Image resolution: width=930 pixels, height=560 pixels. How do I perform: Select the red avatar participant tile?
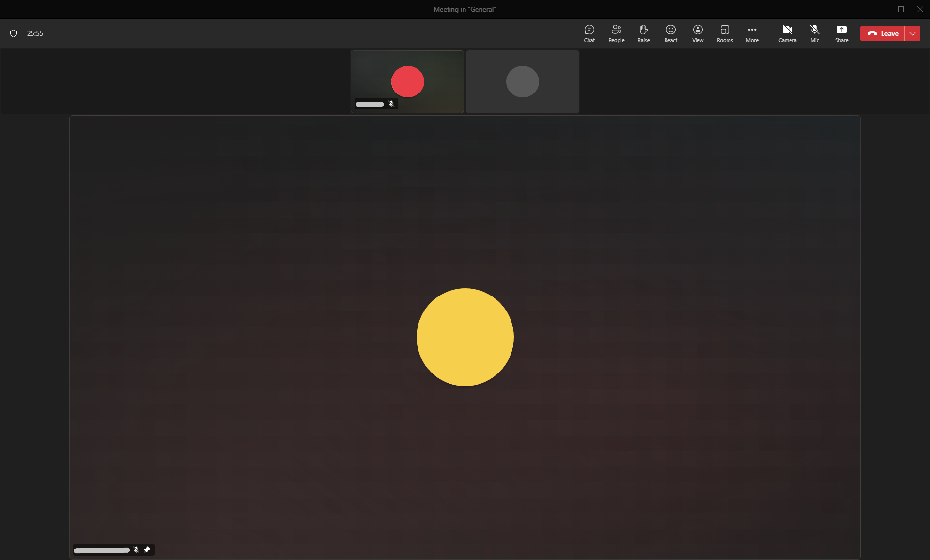[x=407, y=81]
